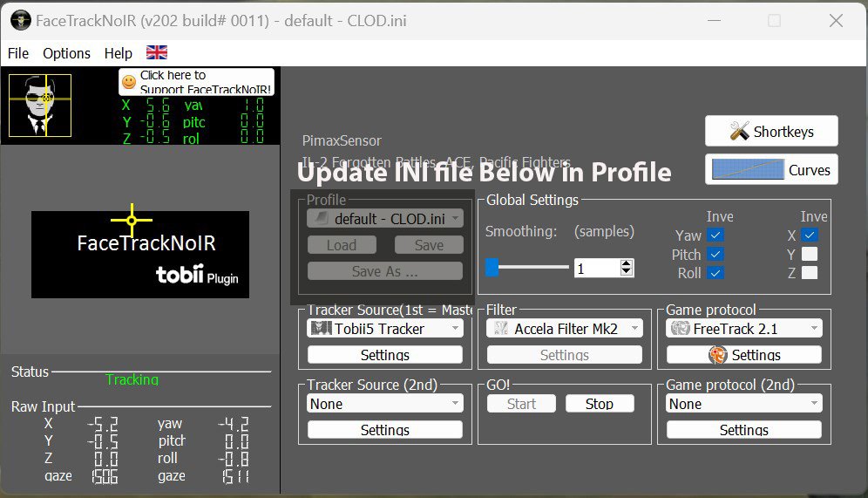This screenshot has width=868, height=498.
Task: Click the Start tracking button
Action: click(x=521, y=404)
